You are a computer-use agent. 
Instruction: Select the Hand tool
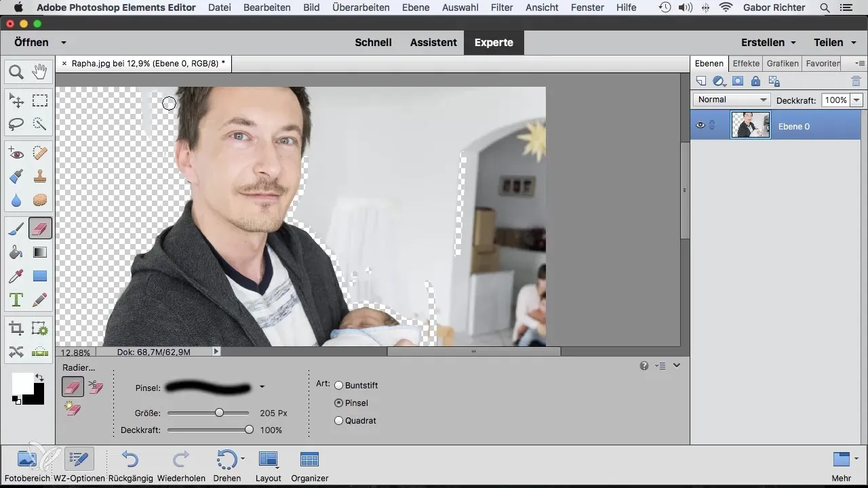(x=40, y=71)
